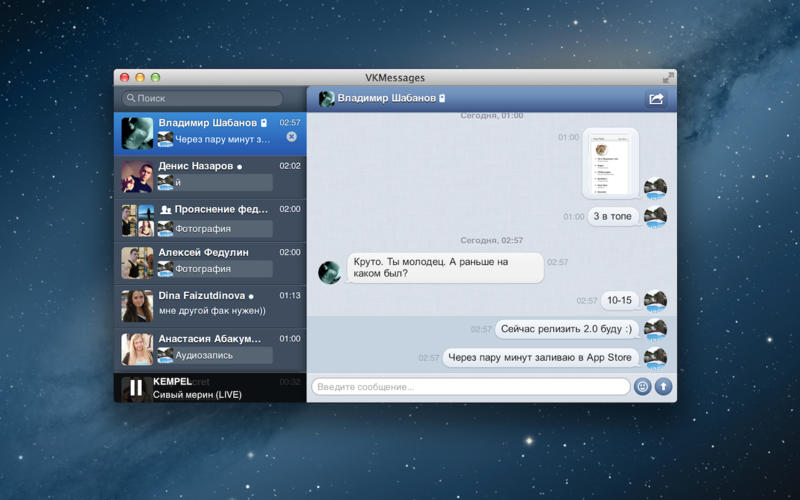This screenshot has width=800, height=500.
Task: Open the Прояснение фед... group chat
Action: [210, 220]
